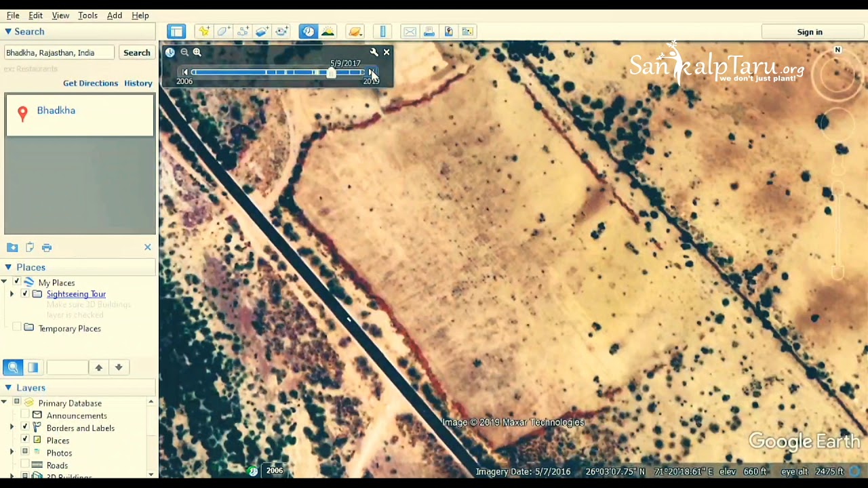Image resolution: width=868 pixels, height=488 pixels.
Task: Open search History link
Action: (138, 83)
